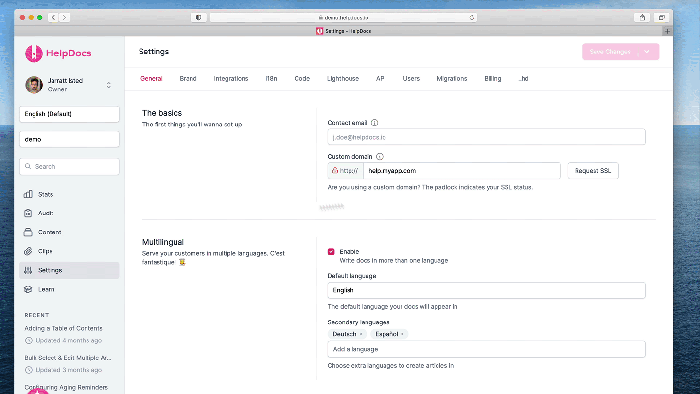Open the Audit icon in sidebar
Viewport: 700px width, 394px height.
point(28,213)
